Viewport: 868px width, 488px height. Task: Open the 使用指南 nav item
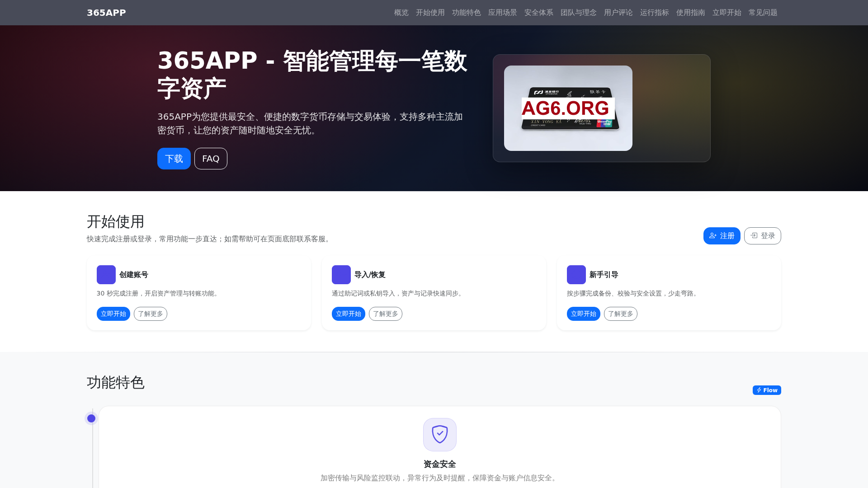pyautogui.click(x=691, y=13)
